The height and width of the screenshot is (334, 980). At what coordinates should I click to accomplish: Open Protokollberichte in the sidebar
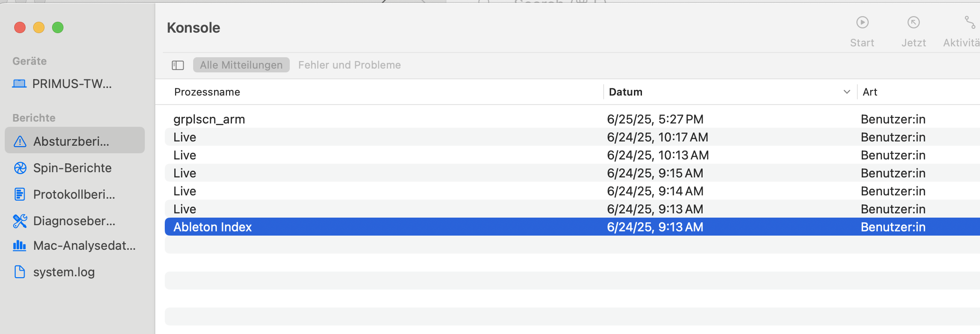[74, 194]
